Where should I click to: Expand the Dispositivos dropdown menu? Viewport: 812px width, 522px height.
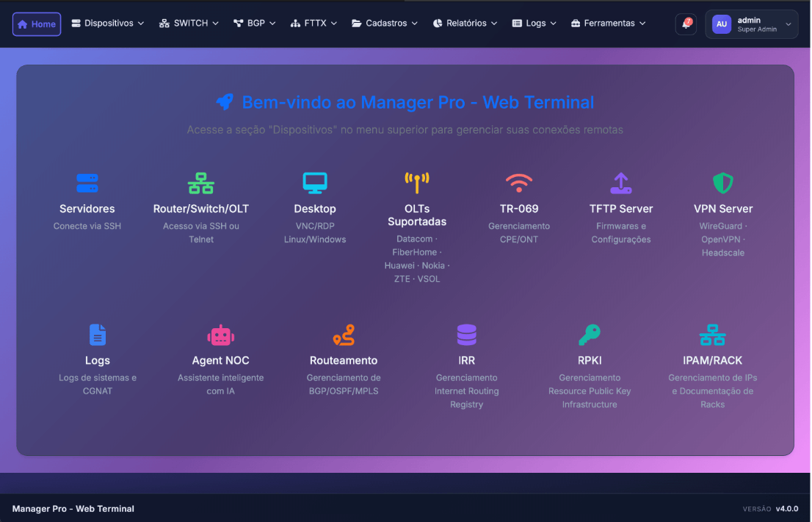pos(107,23)
